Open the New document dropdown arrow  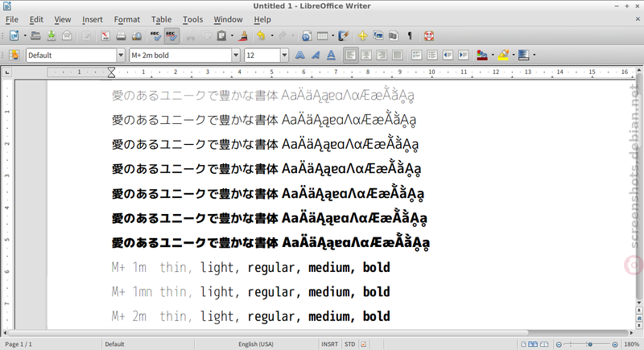(25, 36)
